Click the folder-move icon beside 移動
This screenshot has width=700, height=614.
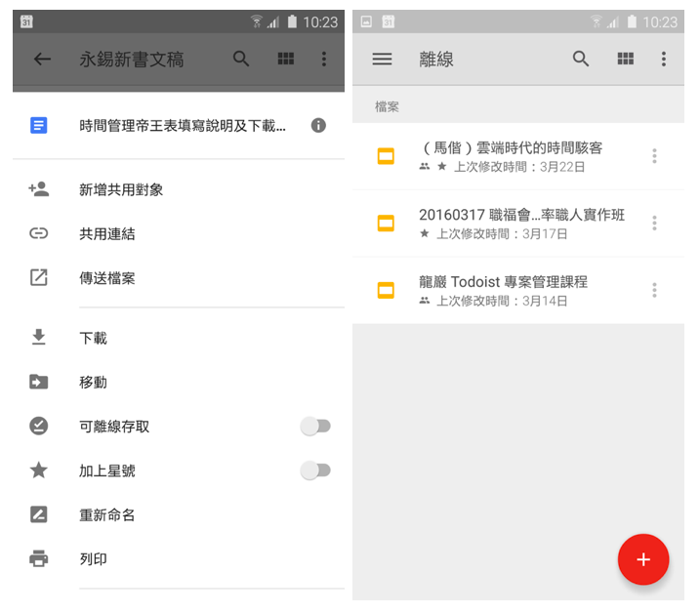39,382
